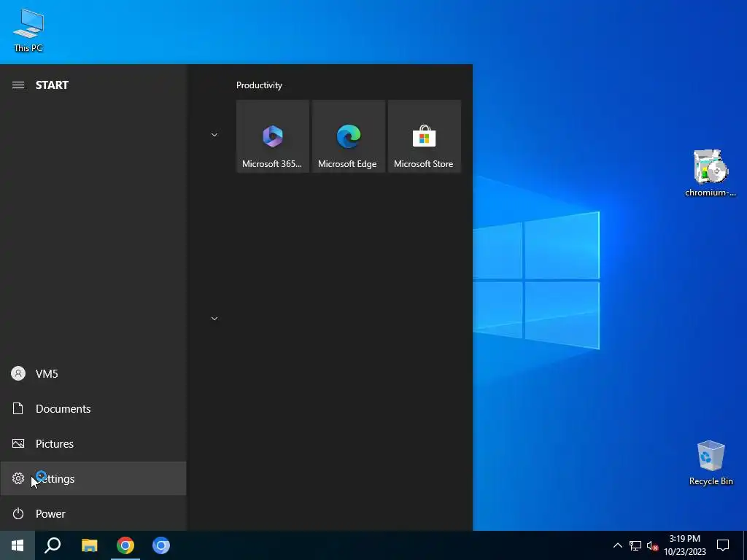Open the clock showing 3:19 PM
747x560 pixels.
pos(684,545)
